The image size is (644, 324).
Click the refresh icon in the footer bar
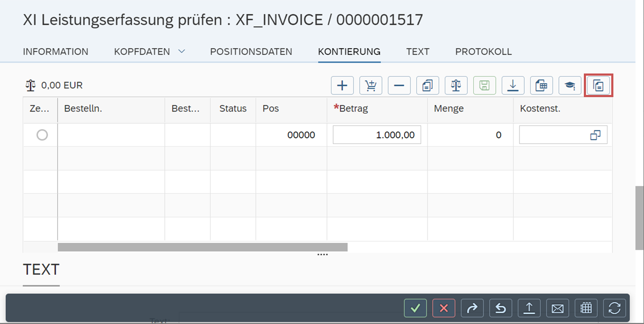coord(614,308)
